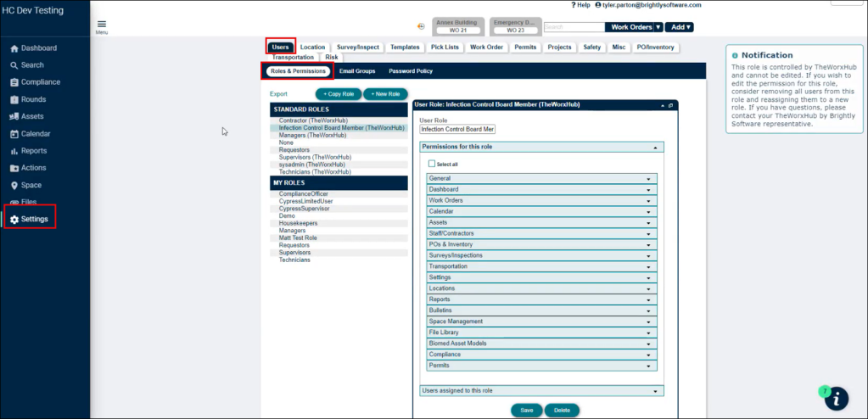Screen dimensions: 868x419
Task: Click the User Role name input field
Action: click(458, 130)
